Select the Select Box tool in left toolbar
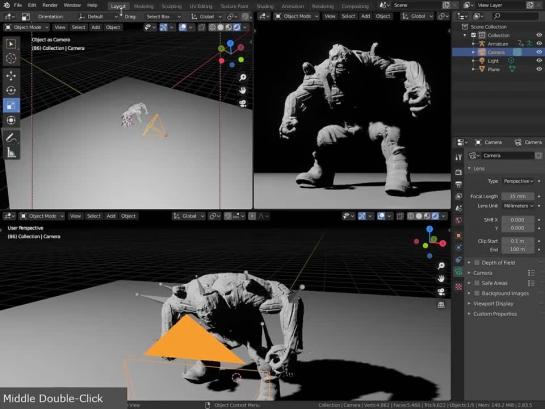545x409 pixels. click(x=11, y=44)
